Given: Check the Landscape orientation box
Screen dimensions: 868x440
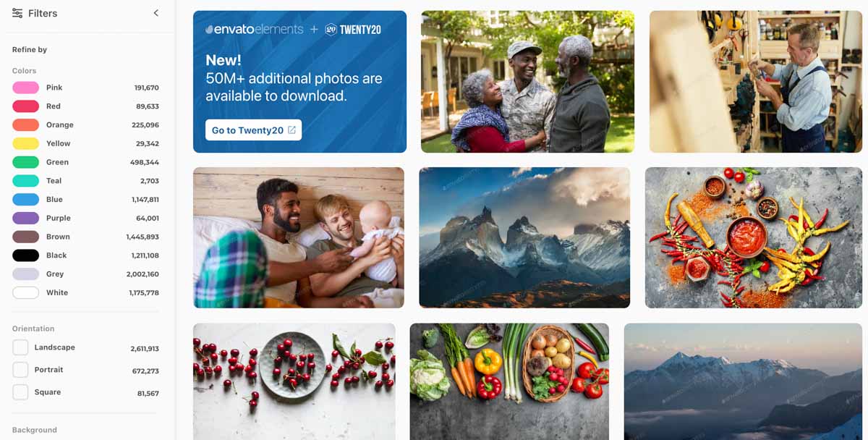Looking at the screenshot, I should 20,347.
